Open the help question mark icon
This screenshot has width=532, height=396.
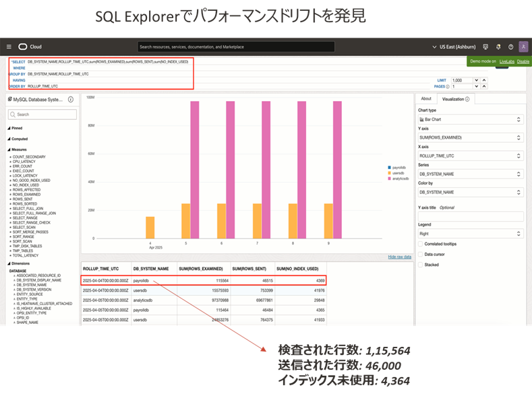510,46
